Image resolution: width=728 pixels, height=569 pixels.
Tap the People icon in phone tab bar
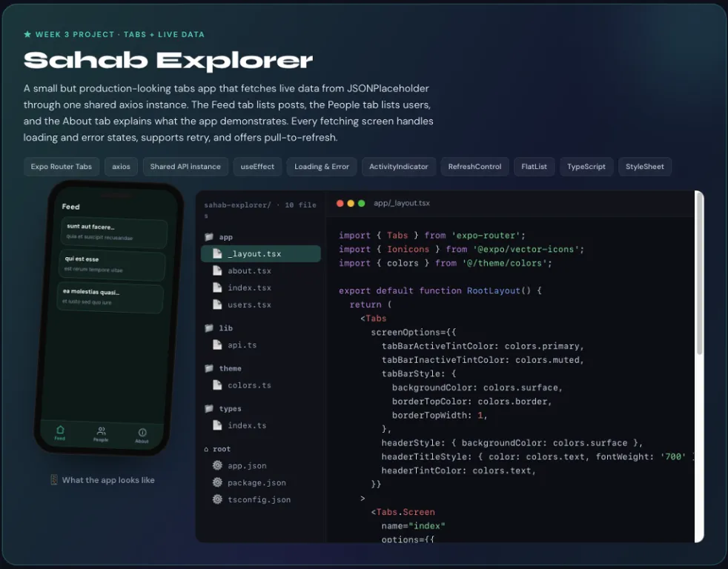[102, 431]
